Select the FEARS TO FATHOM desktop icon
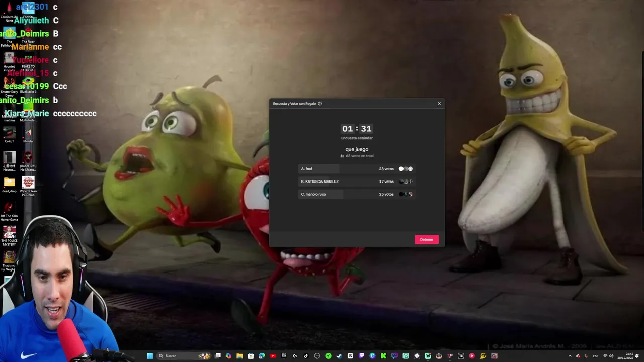This screenshot has height=362, width=644. pos(28,62)
